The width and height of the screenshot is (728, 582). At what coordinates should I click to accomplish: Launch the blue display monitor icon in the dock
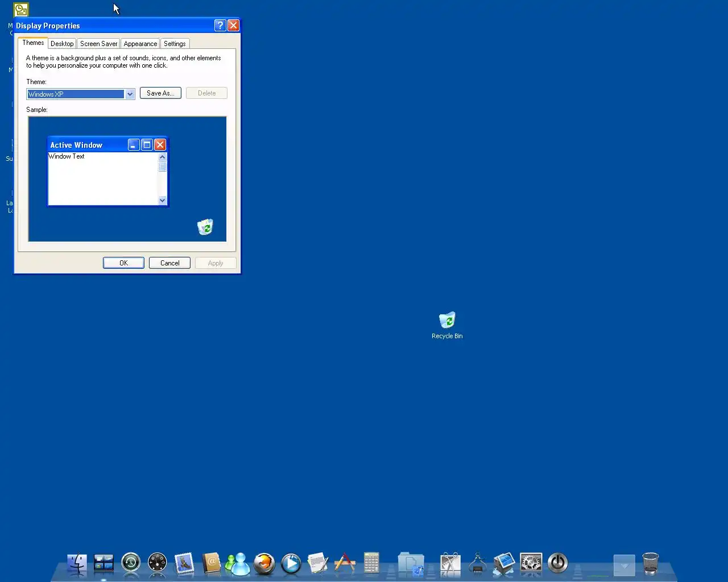(504, 564)
